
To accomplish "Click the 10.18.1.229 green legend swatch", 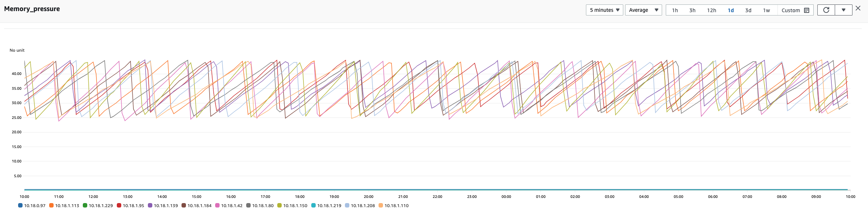I will pos(85,206).
